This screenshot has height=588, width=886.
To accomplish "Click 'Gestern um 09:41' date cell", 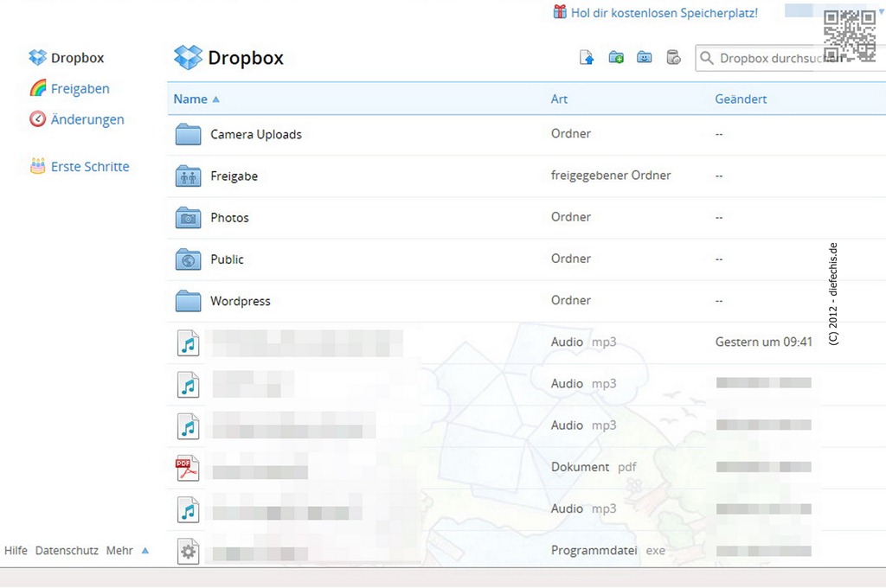I will pos(764,342).
